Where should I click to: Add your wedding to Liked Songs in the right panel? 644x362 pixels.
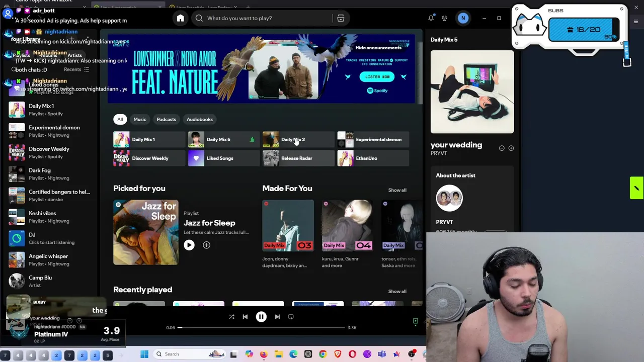511,148
